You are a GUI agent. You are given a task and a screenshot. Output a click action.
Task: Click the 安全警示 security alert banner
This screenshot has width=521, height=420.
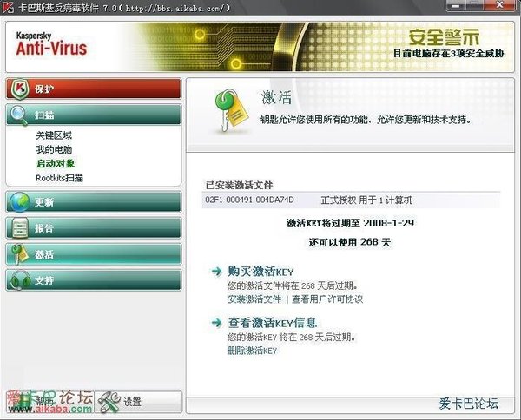444,37
